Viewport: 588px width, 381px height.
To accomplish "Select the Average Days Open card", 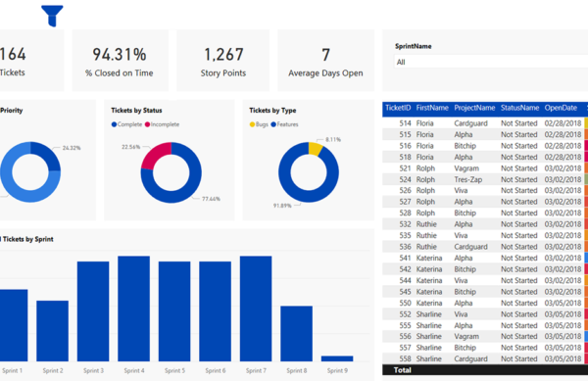I will (x=325, y=61).
